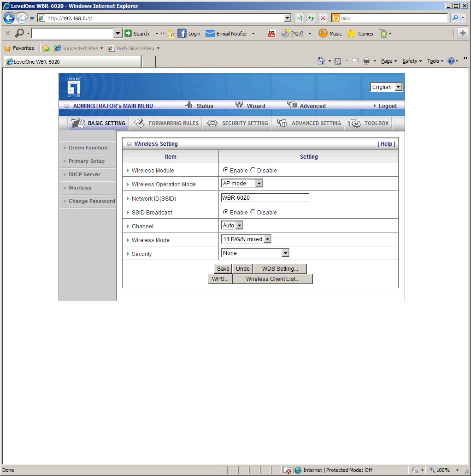This screenshot has height=476, width=471.
Task: Click the browser Back arrow button
Action: point(9,18)
